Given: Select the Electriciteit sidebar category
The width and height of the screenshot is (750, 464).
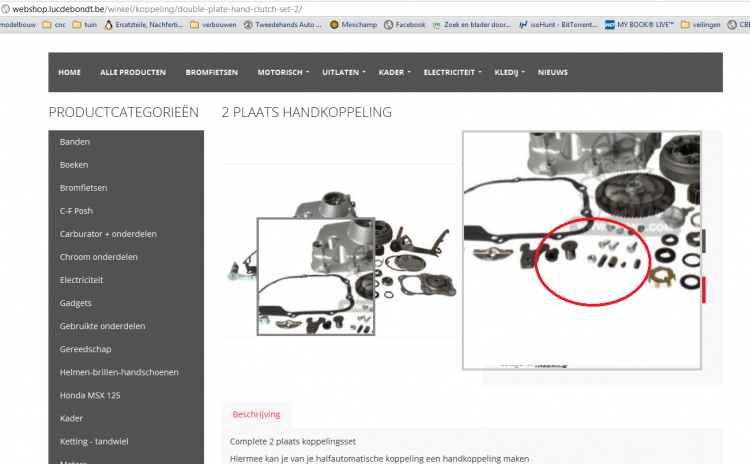Looking at the screenshot, I should pos(81,280).
